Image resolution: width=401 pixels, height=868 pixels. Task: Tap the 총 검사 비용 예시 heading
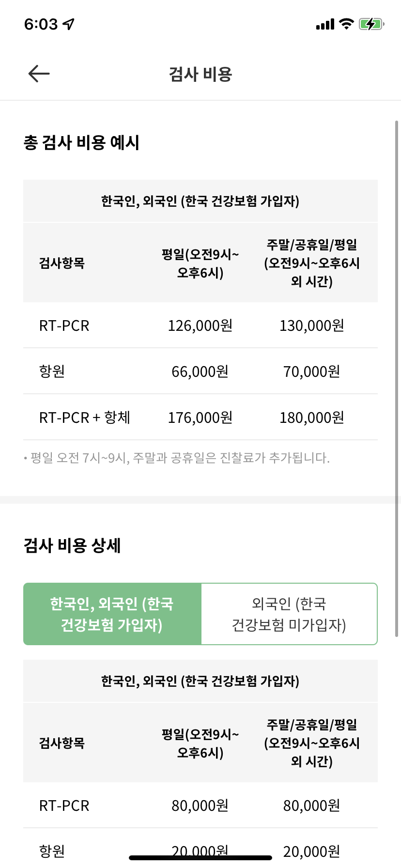(x=81, y=143)
